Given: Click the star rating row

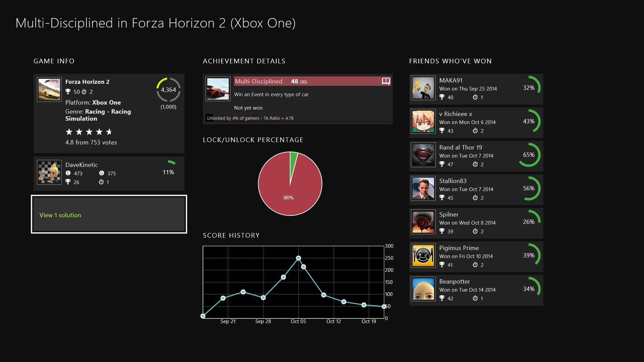Looking at the screenshot, I should pos(89,132).
